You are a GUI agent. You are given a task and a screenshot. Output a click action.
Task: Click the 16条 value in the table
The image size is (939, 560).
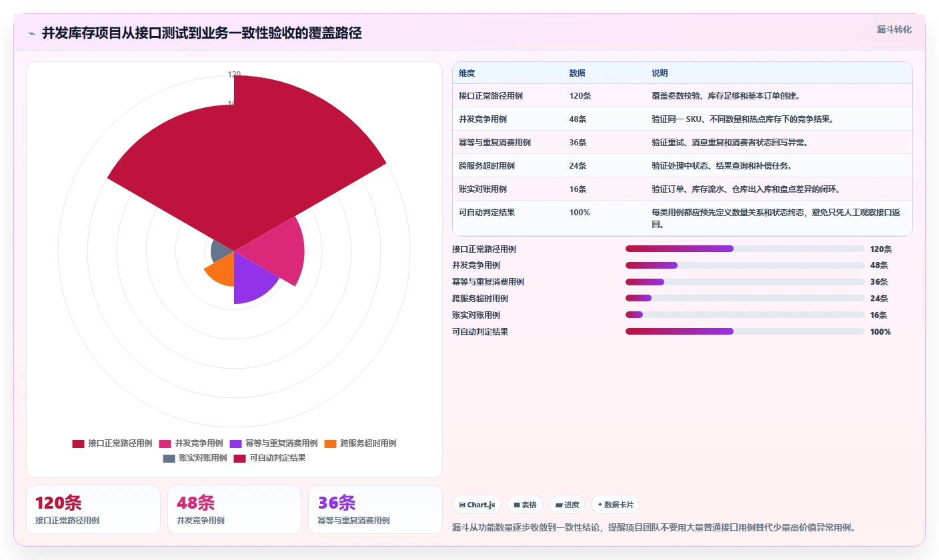tap(578, 189)
